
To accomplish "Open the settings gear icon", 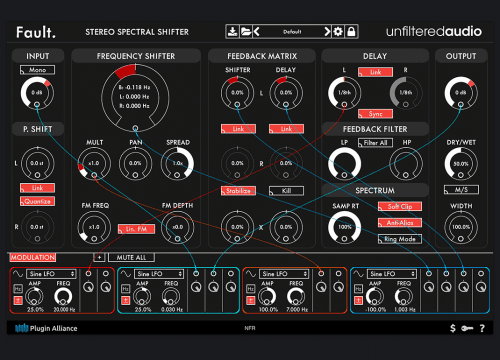I will coord(338,32).
